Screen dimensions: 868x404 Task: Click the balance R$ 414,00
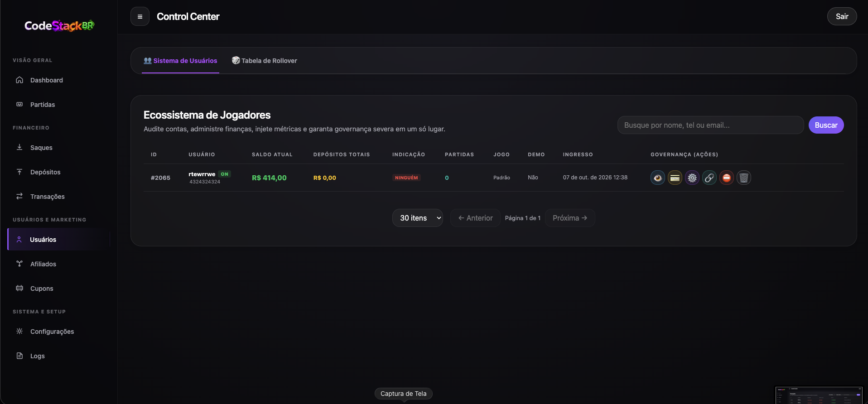(x=269, y=178)
